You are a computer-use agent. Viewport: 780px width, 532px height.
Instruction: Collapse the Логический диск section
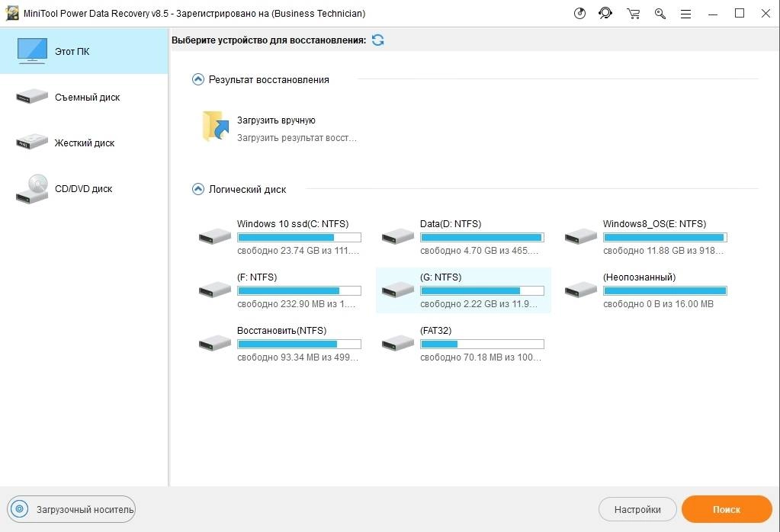198,189
